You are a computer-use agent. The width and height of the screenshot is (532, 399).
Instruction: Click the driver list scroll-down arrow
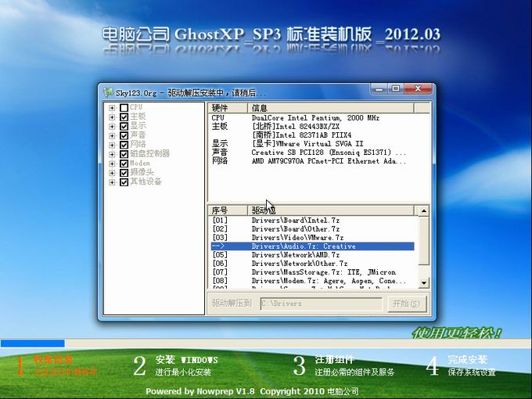point(423,282)
